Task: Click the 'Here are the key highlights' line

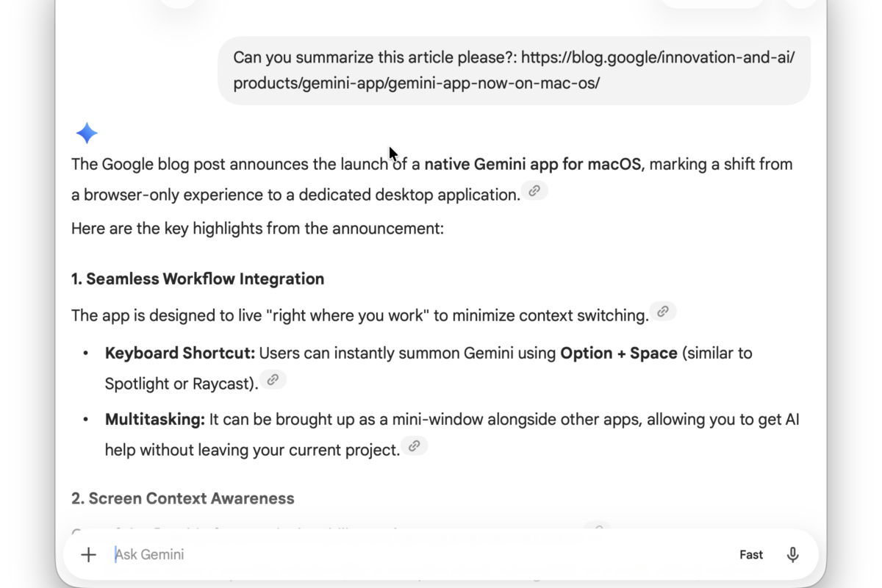Action: pyautogui.click(x=258, y=229)
